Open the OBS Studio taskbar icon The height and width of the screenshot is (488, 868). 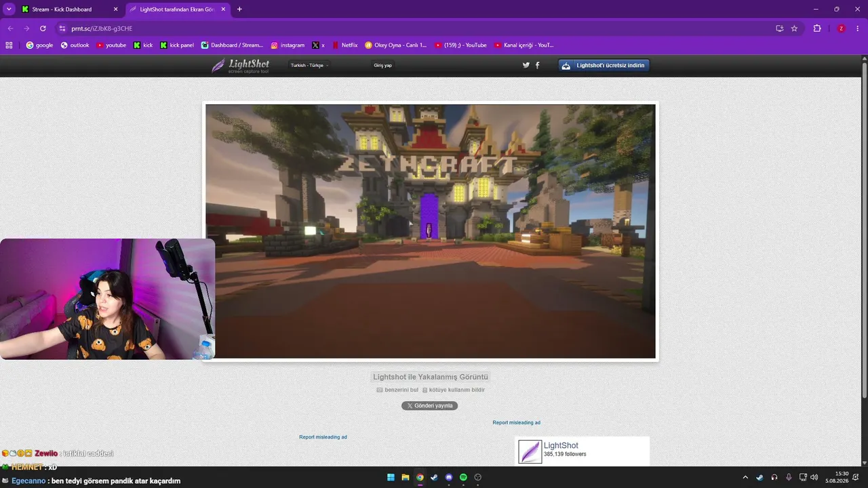pos(477,477)
